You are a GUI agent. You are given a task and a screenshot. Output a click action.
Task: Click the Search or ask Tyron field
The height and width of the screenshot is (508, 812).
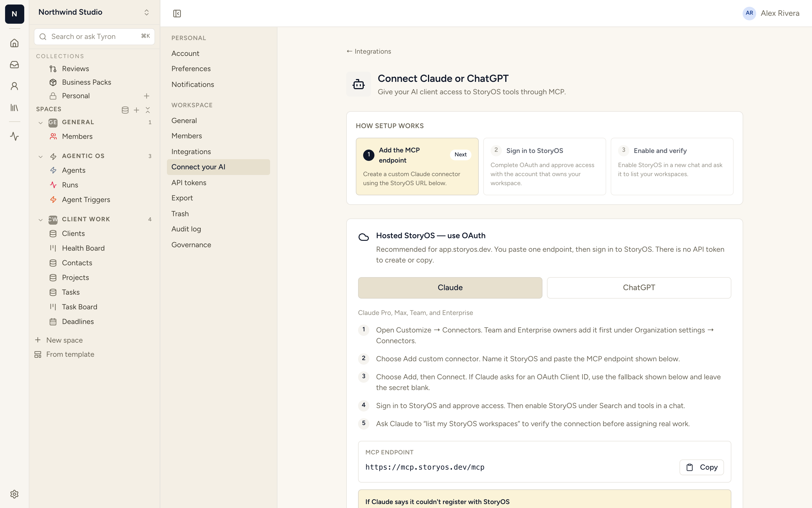click(x=94, y=37)
